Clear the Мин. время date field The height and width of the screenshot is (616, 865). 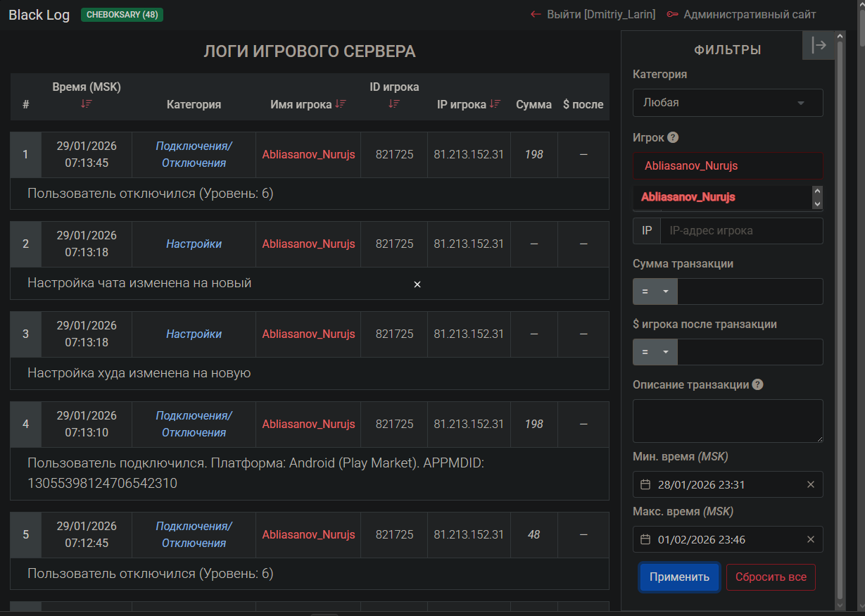pos(810,484)
